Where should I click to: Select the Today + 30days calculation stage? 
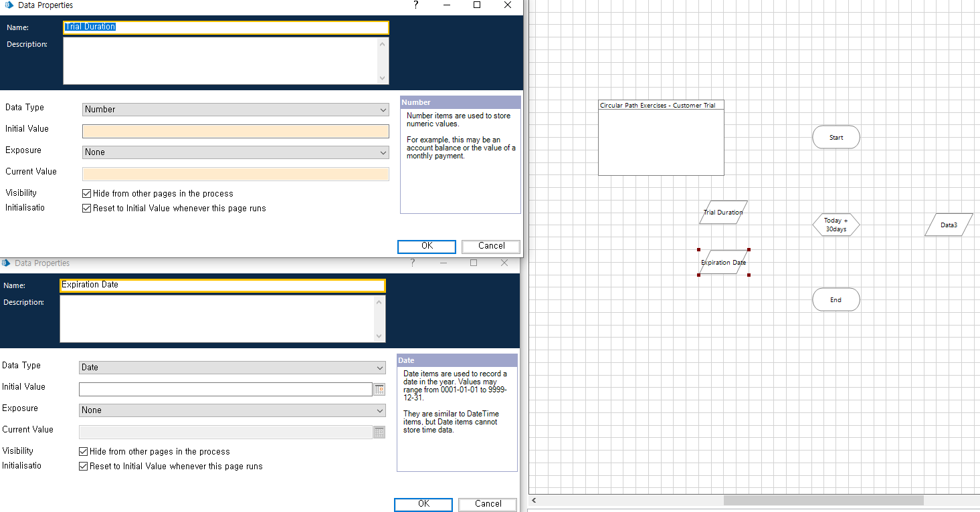[836, 225]
